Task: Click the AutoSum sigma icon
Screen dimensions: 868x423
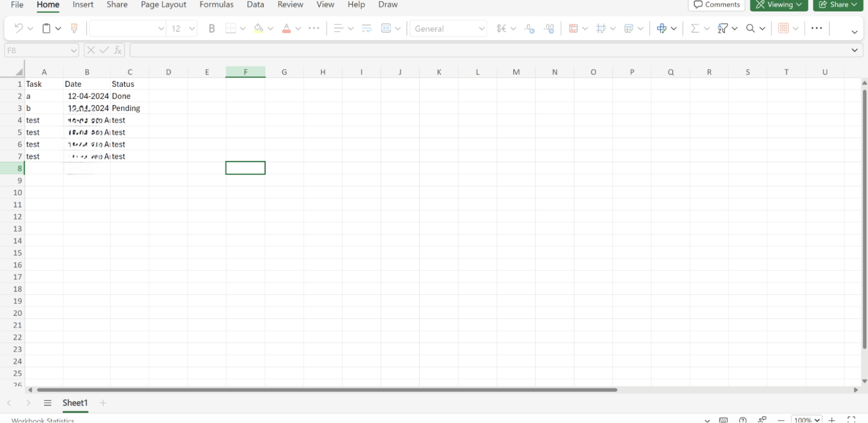Action: tap(695, 28)
